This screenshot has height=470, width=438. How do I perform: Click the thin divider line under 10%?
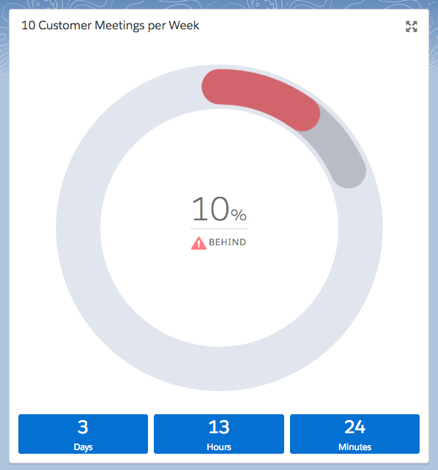[219, 229]
